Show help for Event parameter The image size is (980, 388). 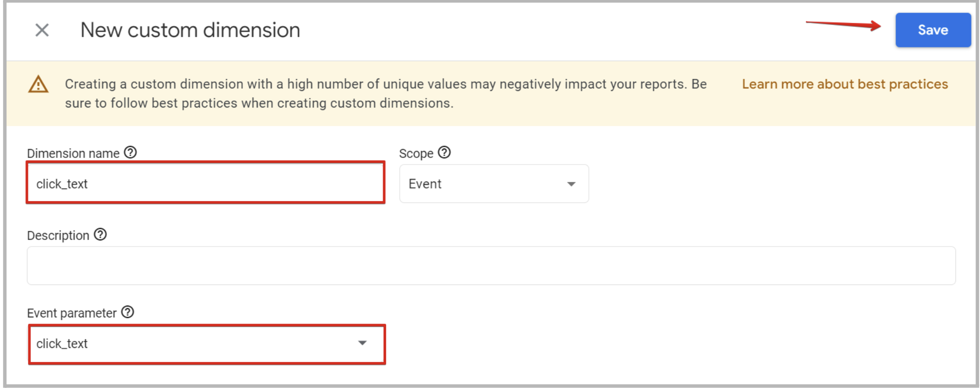pyautogui.click(x=128, y=312)
